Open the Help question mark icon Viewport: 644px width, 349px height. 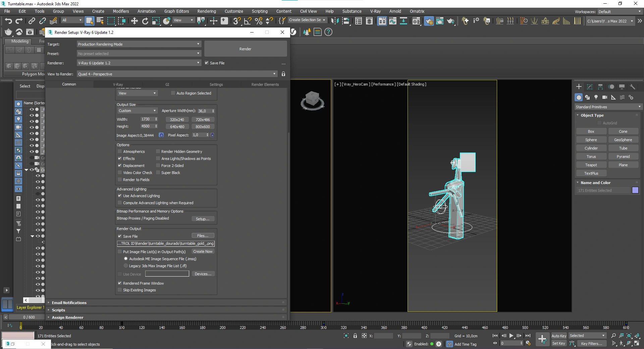328,32
